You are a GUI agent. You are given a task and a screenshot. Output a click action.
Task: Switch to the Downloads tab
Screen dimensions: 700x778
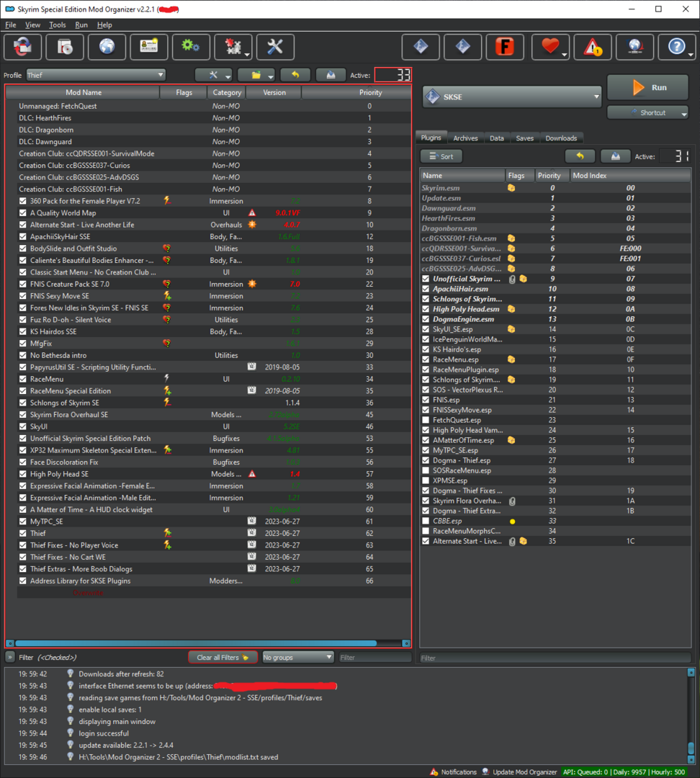(561, 138)
